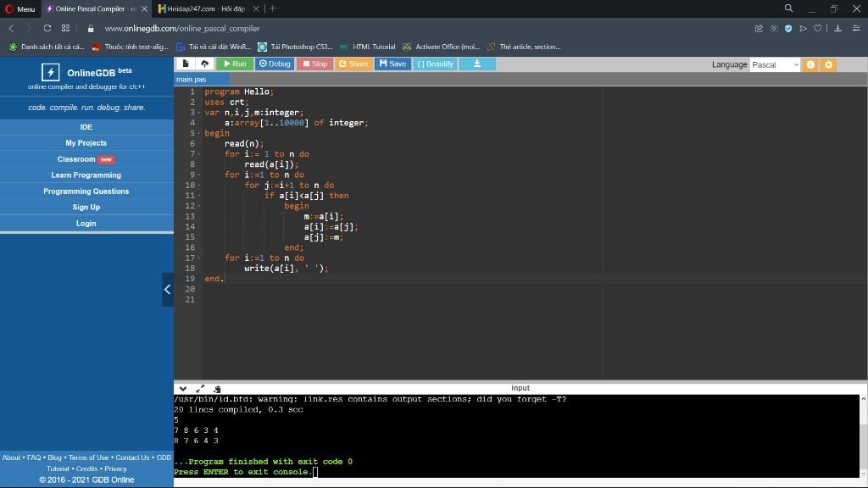Image resolution: width=868 pixels, height=488 pixels.
Task: Fold the for loop at line 17
Action: click(198, 258)
